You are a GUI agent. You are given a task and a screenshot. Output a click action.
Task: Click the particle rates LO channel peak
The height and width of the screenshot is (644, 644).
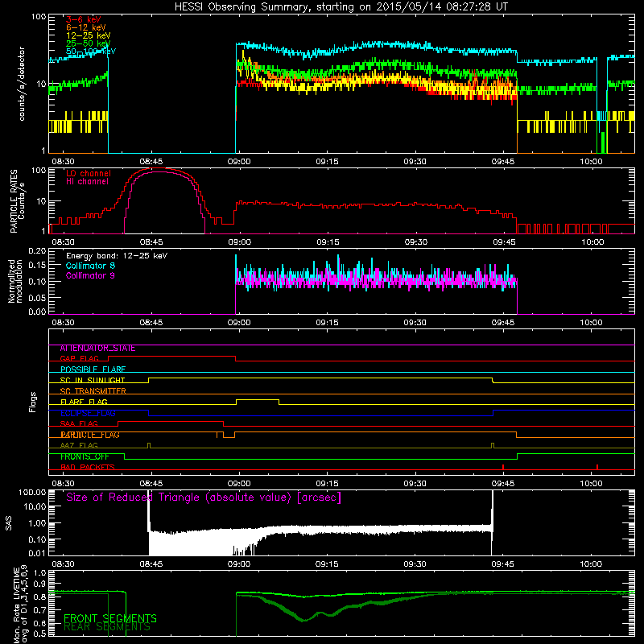(x=159, y=168)
